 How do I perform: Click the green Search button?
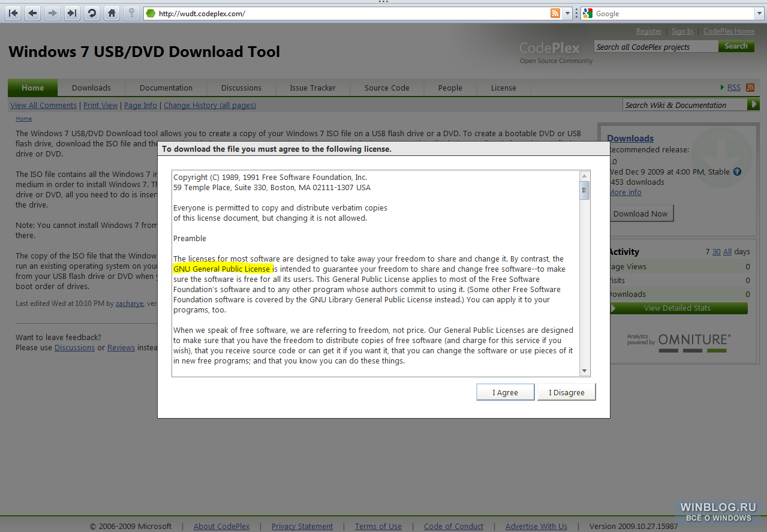click(x=736, y=46)
